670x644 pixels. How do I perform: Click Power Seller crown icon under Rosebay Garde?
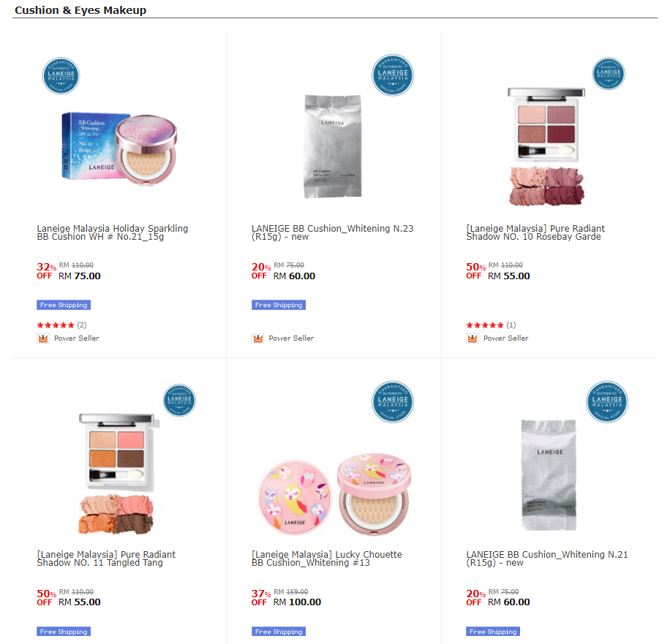point(473,338)
